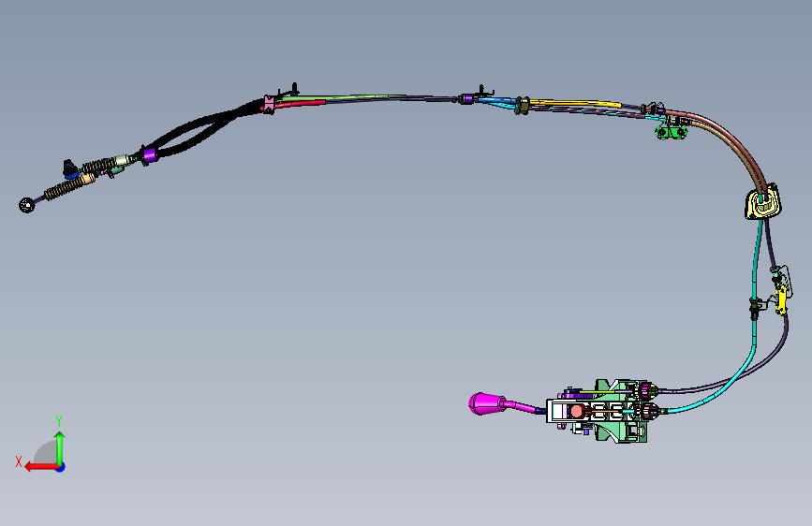Select the dark blue cap near the spring boots
The height and width of the screenshot is (526, 812).
click(x=69, y=168)
